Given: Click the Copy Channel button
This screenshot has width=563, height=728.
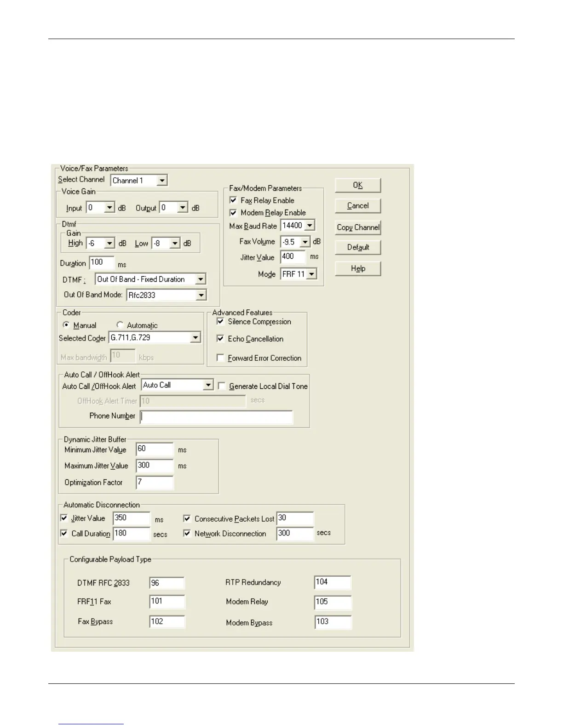Looking at the screenshot, I should click(358, 227).
